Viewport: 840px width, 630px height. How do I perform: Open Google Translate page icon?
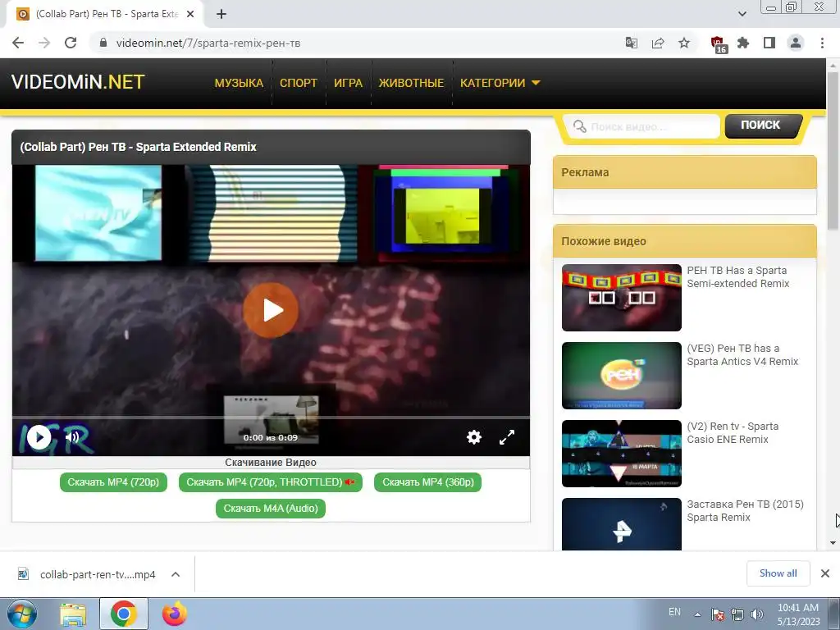tap(632, 43)
